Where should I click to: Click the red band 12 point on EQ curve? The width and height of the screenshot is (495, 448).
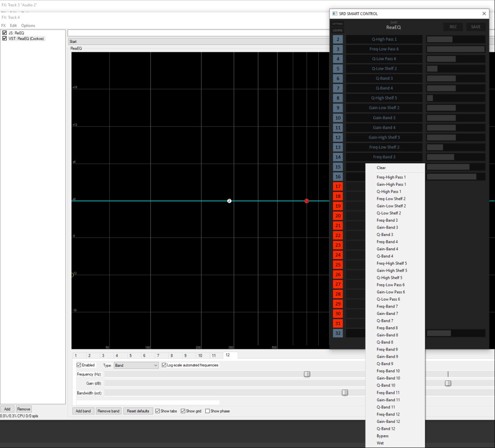click(307, 201)
